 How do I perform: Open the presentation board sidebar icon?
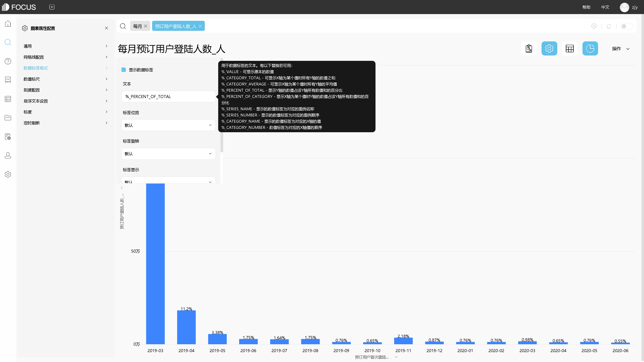[8, 80]
